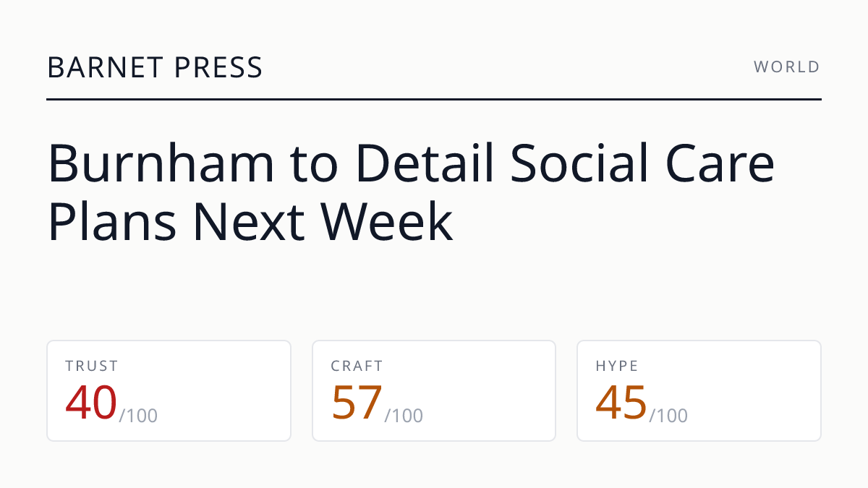Screen dimensions: 868x488
Task: Click "Plans Next Week" headline line
Action: tap(250, 221)
